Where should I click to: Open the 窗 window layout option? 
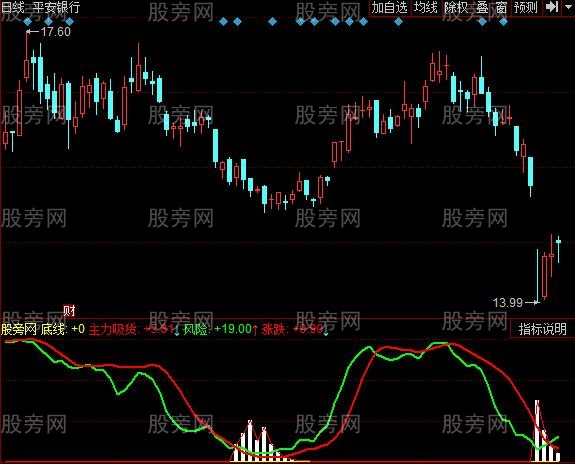(501, 7)
